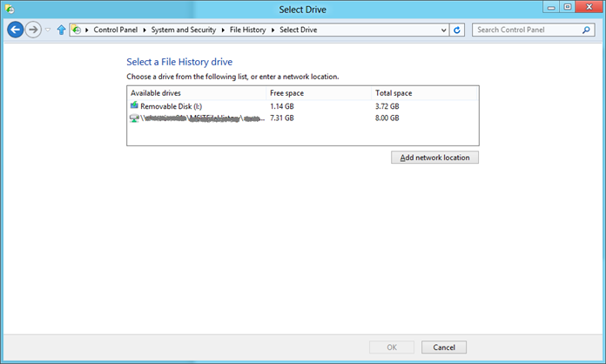Select Control Panel in the breadcrumb
606x364 pixels.
click(116, 30)
